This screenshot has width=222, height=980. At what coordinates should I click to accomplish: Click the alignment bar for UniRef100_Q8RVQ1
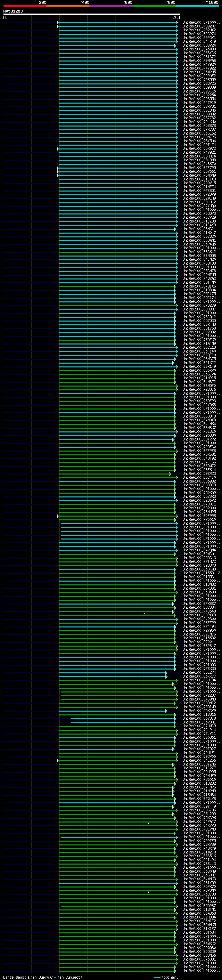point(118,107)
